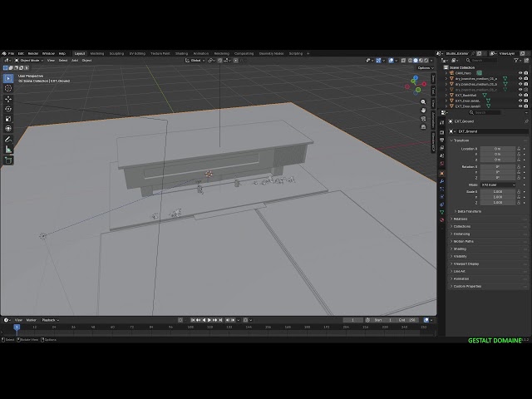Expand the Visibility panel

pyautogui.click(x=460, y=257)
